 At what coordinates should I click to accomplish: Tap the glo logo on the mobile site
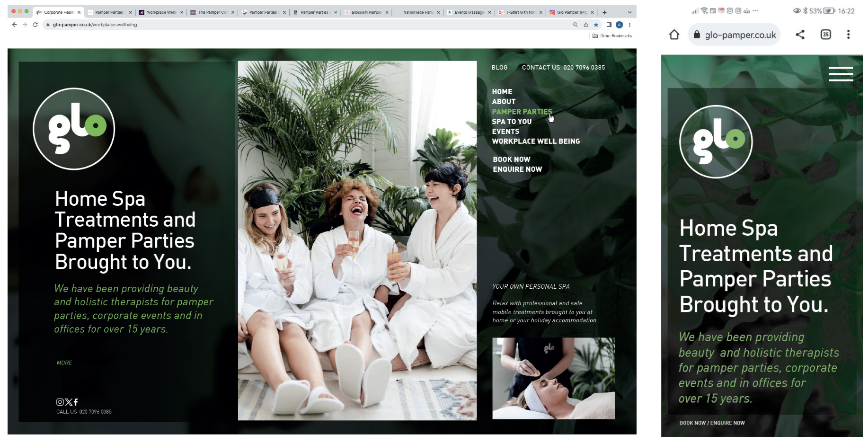tap(716, 142)
